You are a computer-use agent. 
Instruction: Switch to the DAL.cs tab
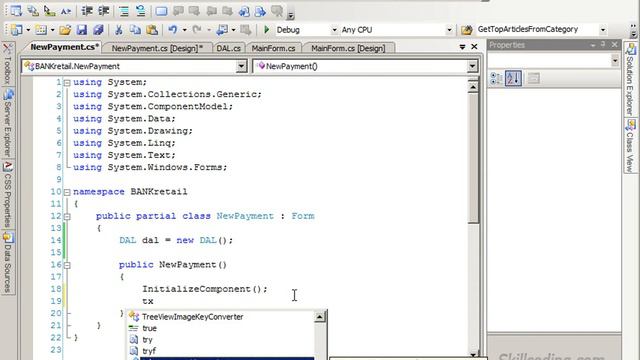click(228, 48)
